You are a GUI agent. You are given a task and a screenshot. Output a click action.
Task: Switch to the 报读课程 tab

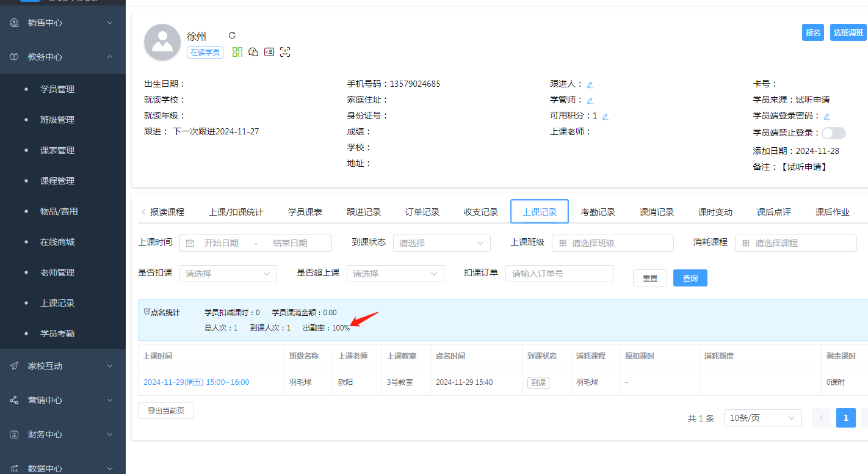click(167, 212)
